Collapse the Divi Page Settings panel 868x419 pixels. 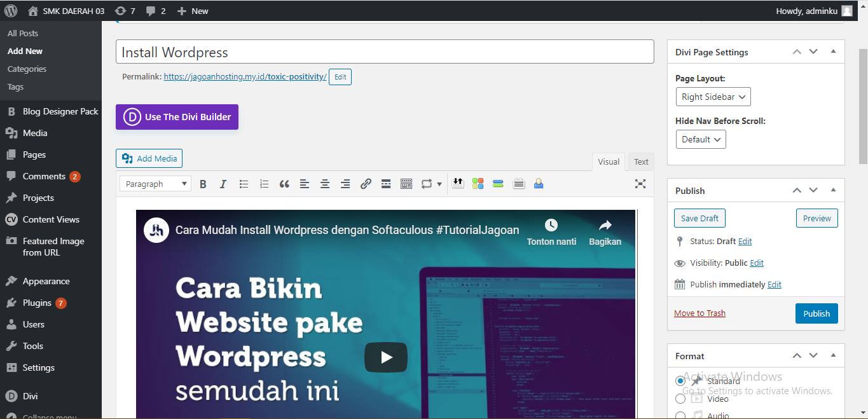[833, 52]
